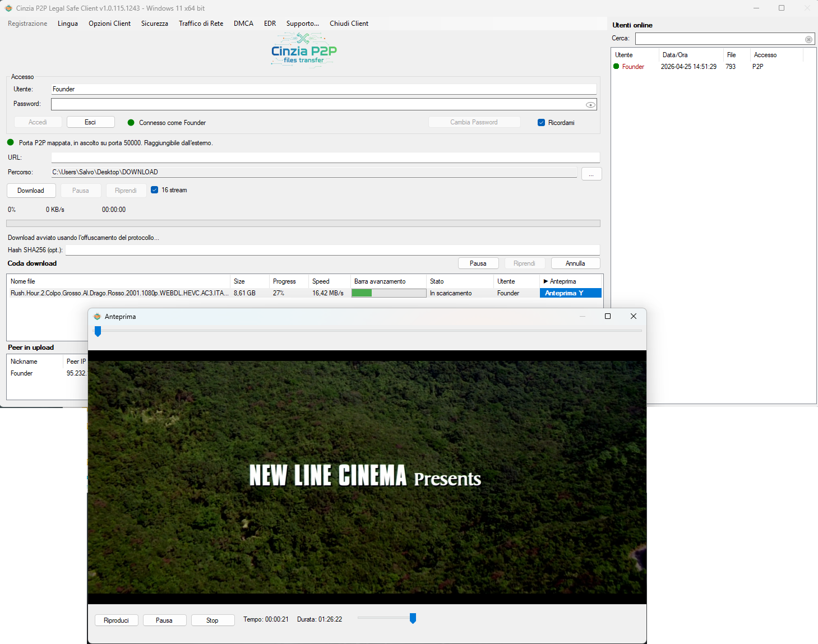Screen dimensions: 818x644
Task: Open the EDR menu
Action: pos(270,24)
